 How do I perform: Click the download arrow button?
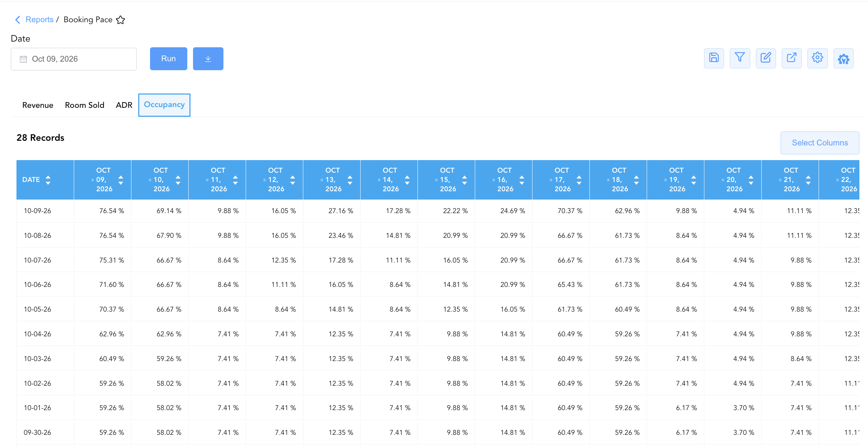tap(208, 59)
